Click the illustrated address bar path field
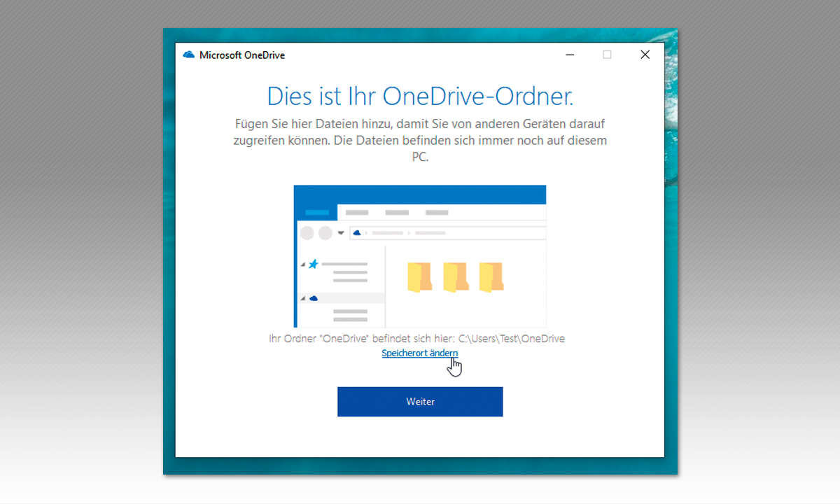This screenshot has height=504, width=840. coord(448,232)
